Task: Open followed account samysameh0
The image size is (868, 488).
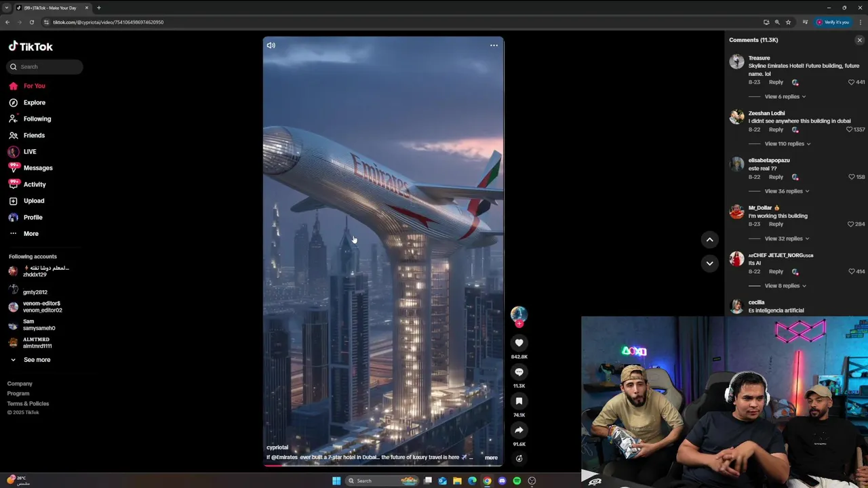Action: 39,325
